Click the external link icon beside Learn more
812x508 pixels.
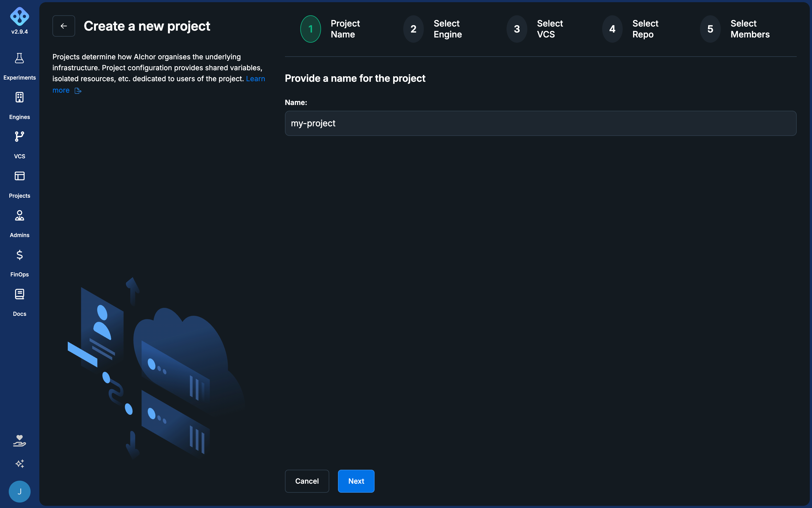(x=78, y=91)
